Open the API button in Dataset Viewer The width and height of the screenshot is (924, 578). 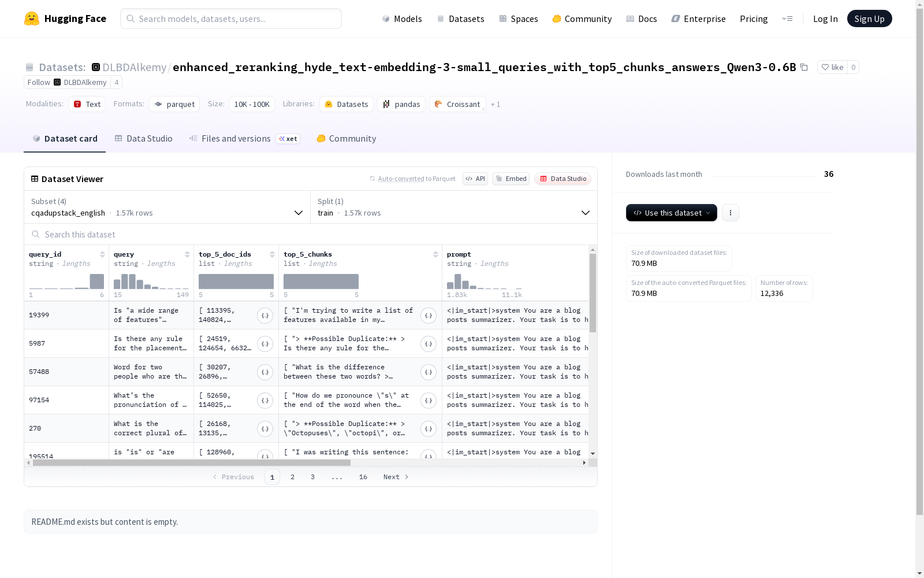475,179
